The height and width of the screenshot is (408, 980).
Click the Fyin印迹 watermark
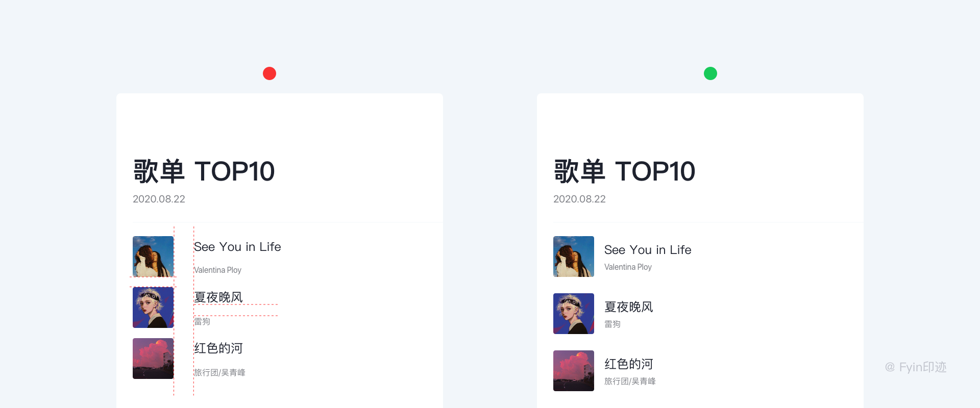pos(916,367)
